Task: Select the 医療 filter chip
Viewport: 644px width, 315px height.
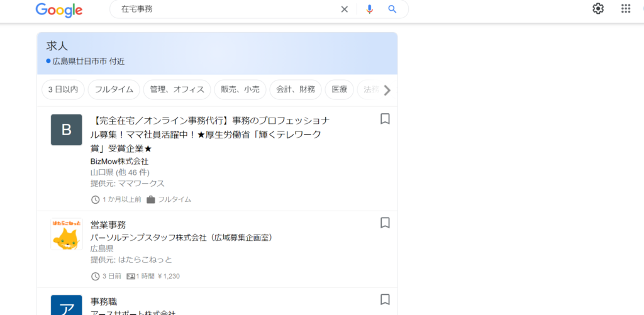Action: click(339, 89)
